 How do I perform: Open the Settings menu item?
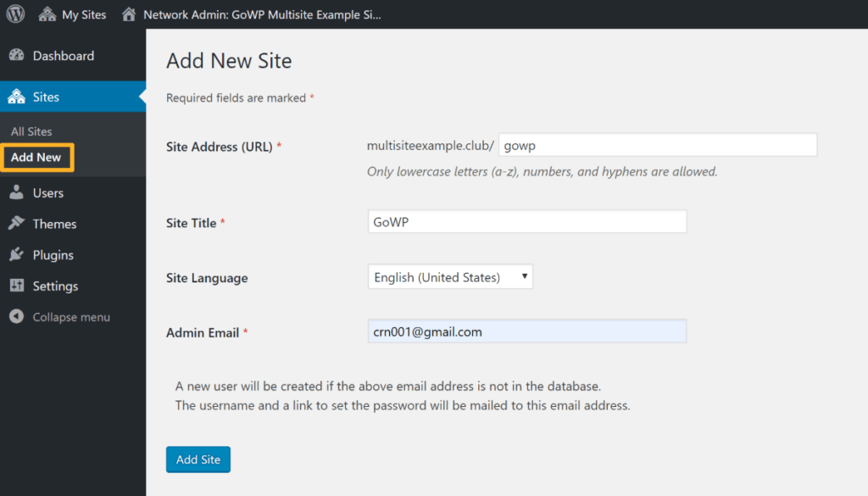[73, 286]
